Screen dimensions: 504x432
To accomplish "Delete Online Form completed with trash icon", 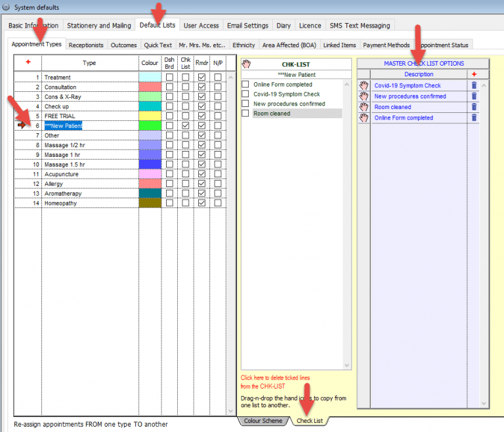I will 474,118.
